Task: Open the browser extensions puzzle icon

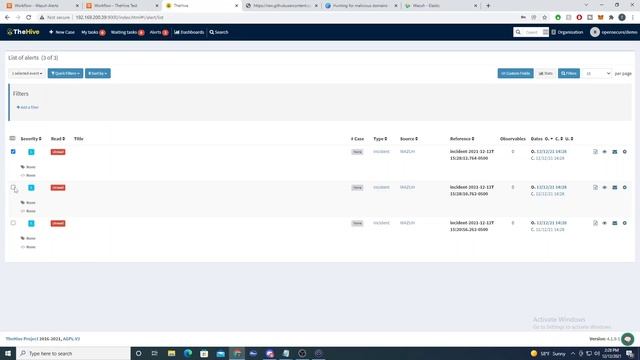Action: pos(611,18)
